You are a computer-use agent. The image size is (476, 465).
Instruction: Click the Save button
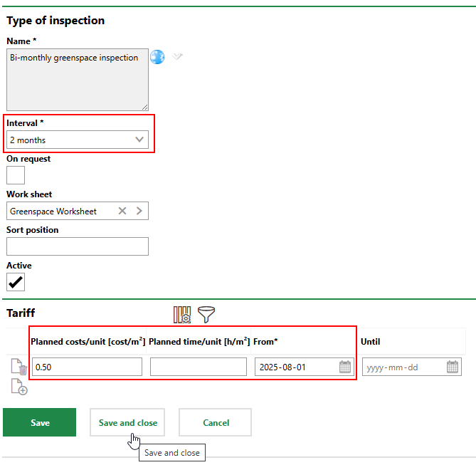pyautogui.click(x=40, y=422)
